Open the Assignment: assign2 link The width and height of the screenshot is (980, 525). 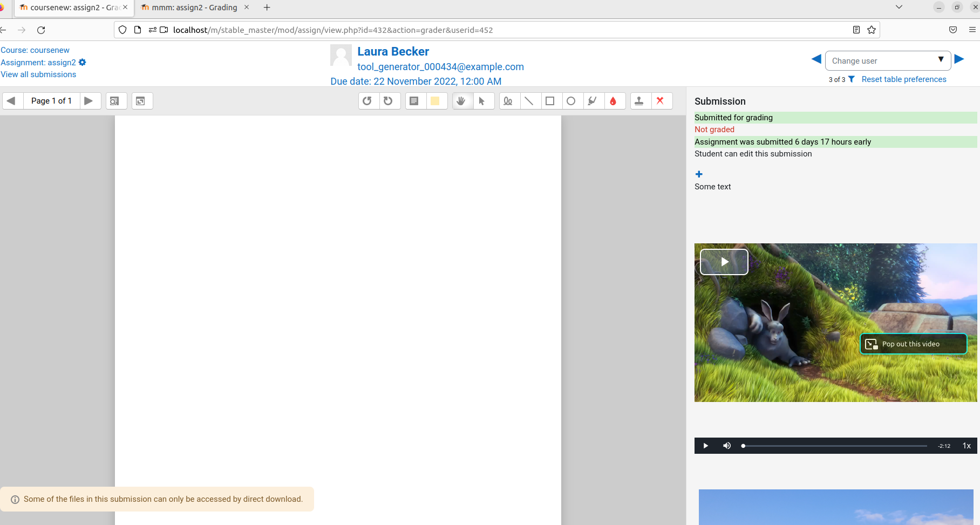tap(38, 63)
